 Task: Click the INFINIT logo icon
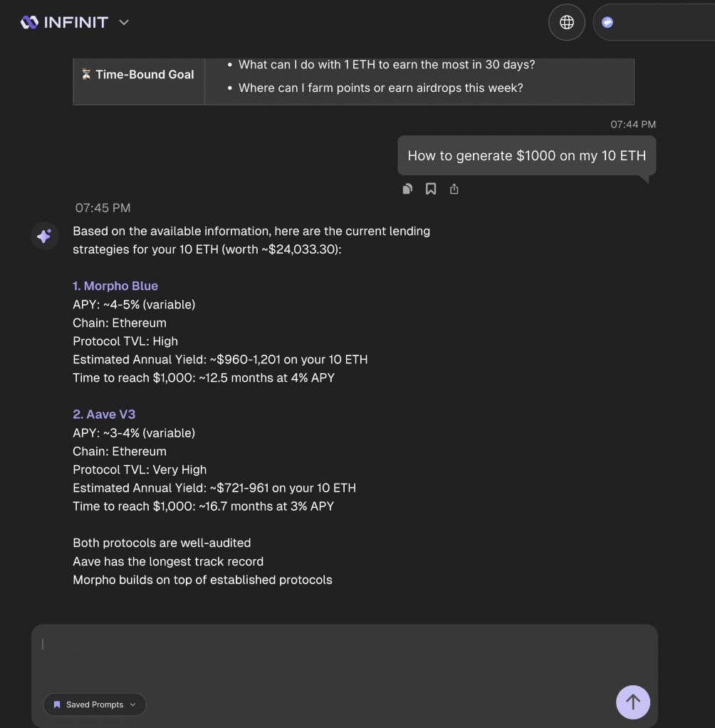coord(29,22)
